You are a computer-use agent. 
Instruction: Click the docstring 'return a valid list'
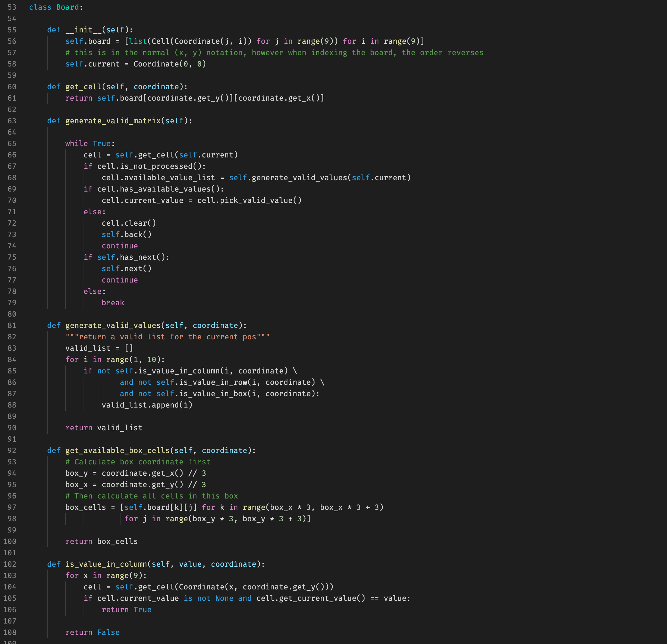tap(167, 337)
